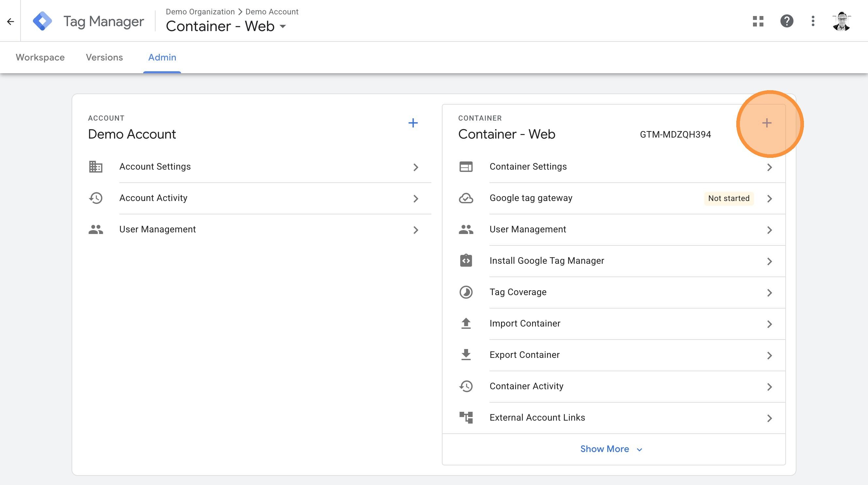Viewport: 868px width, 485px height.
Task: Click the Account Settings building icon
Action: click(96, 167)
